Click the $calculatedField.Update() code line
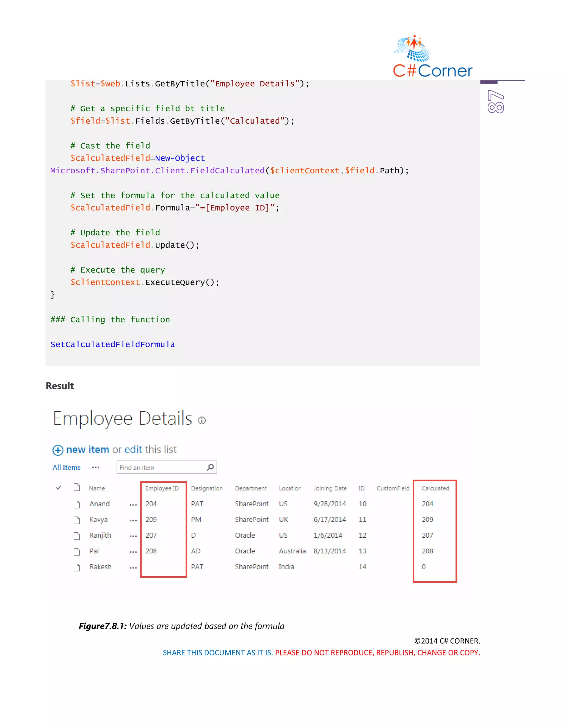This screenshot has height=728, width=563. (135, 245)
